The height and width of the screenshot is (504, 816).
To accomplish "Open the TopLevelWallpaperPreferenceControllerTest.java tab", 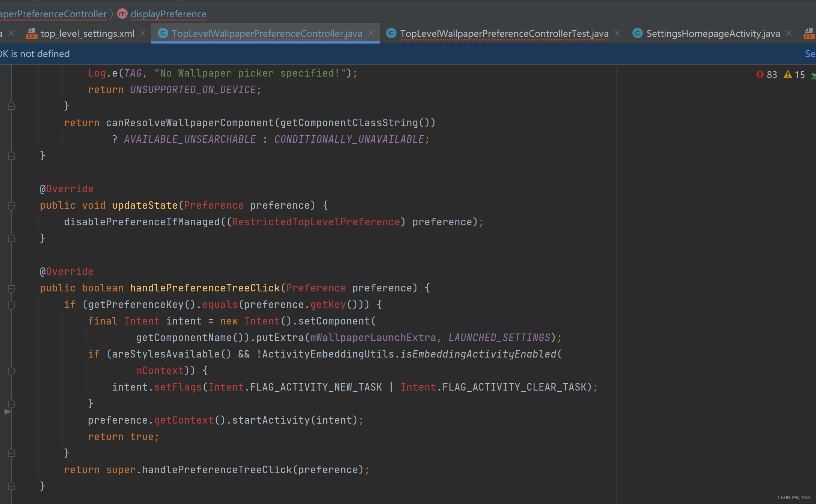I will click(504, 33).
